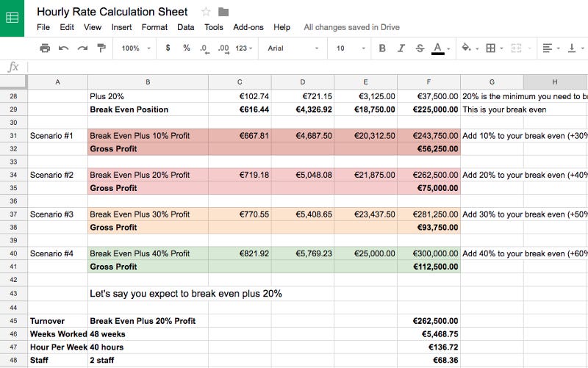Click the undo arrow icon
The image size is (588, 368).
[63, 48]
